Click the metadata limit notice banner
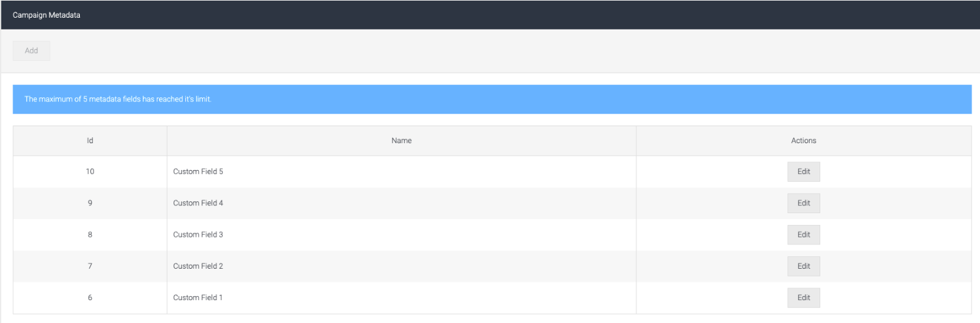 tap(492, 99)
